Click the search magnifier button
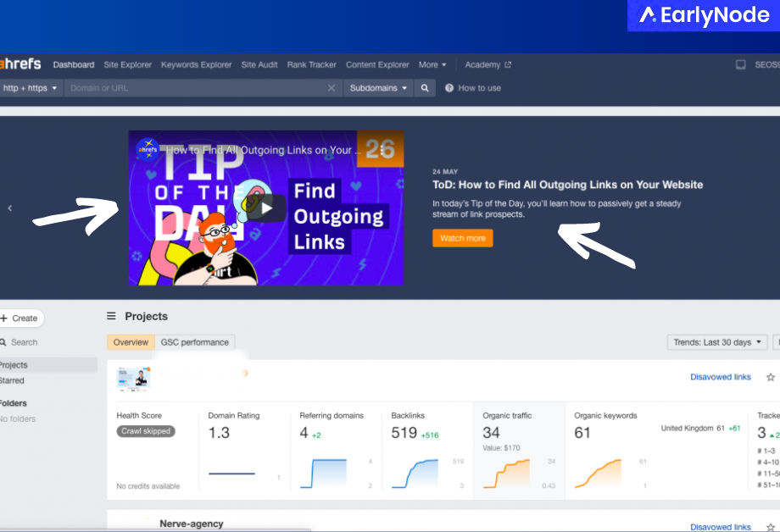This screenshot has width=780, height=532. pos(425,88)
